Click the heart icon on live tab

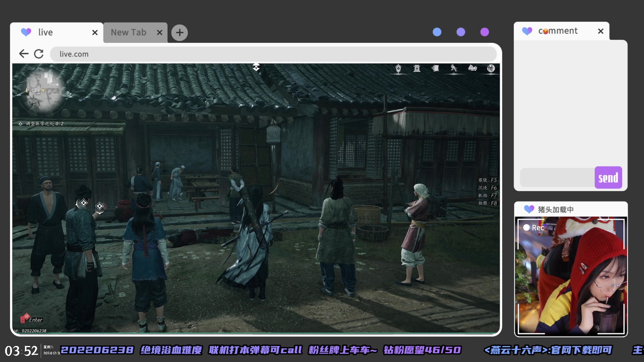tap(26, 32)
